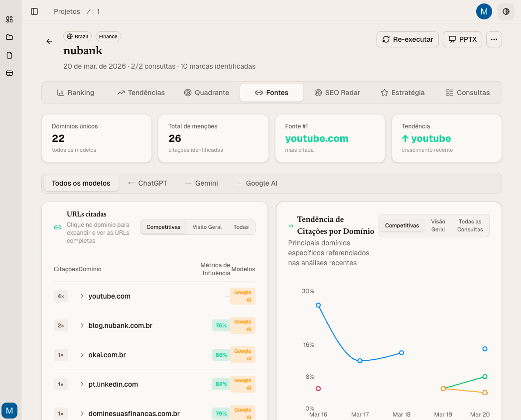This screenshot has width=521, height=420.
Task: Expand the blog.nubank.com.br domain row
Action: click(82, 325)
